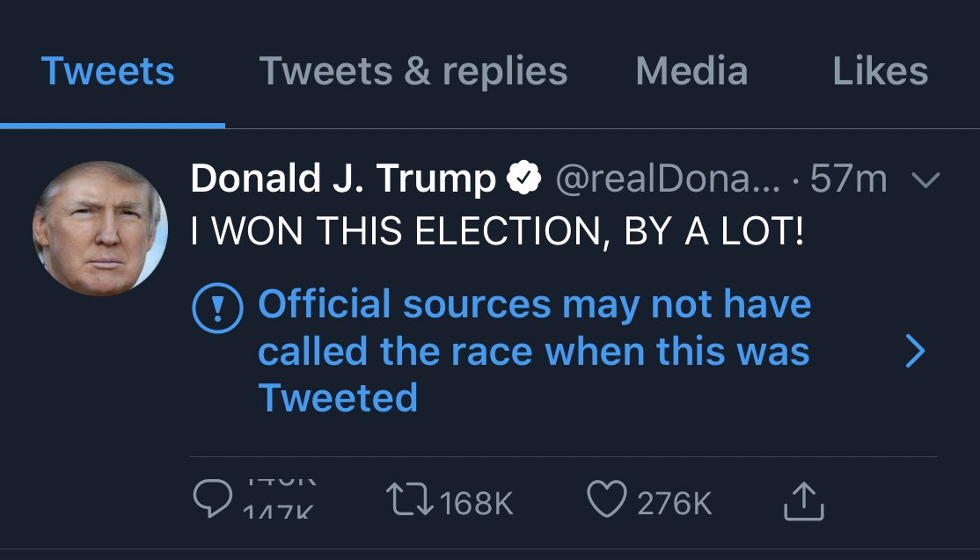980x560 pixels.
Task: Click the Donald J. Trump display name
Action: point(343,178)
